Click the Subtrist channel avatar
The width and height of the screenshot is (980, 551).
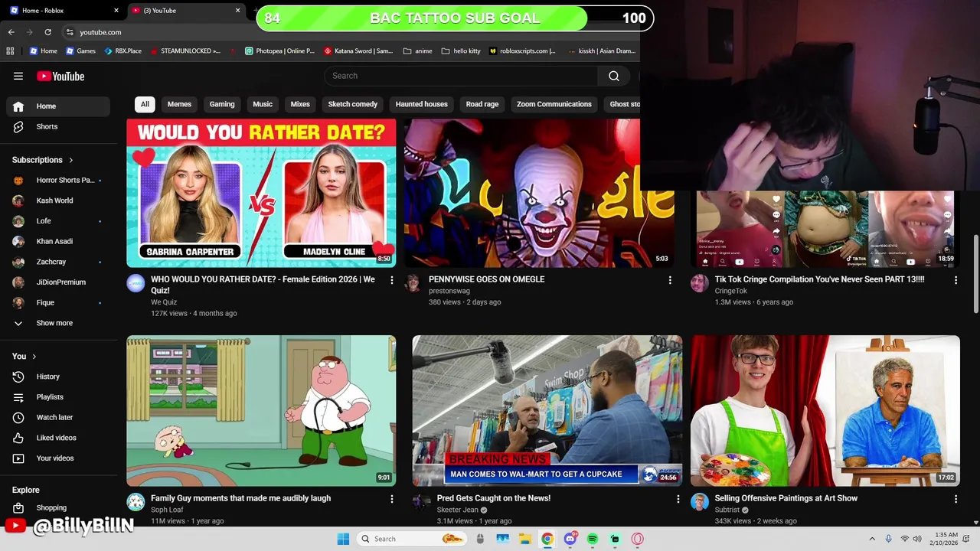pos(700,502)
